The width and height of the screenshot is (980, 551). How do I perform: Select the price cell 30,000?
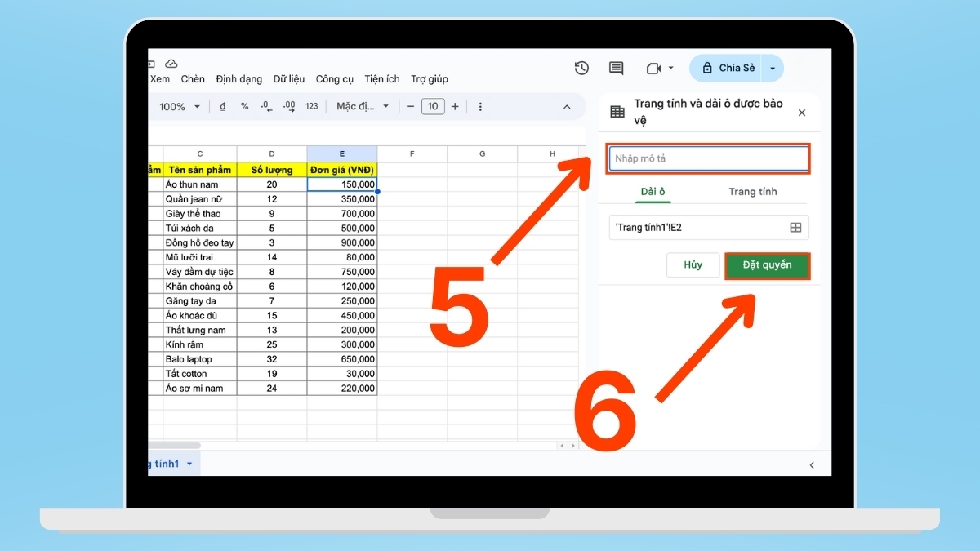pyautogui.click(x=342, y=374)
